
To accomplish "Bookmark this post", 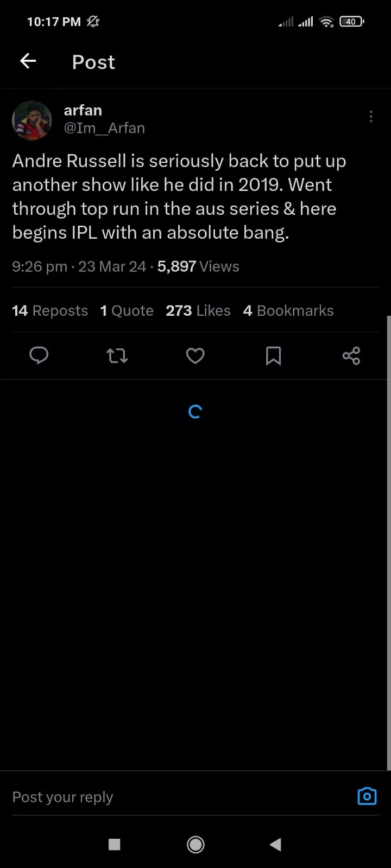I will 273,356.
